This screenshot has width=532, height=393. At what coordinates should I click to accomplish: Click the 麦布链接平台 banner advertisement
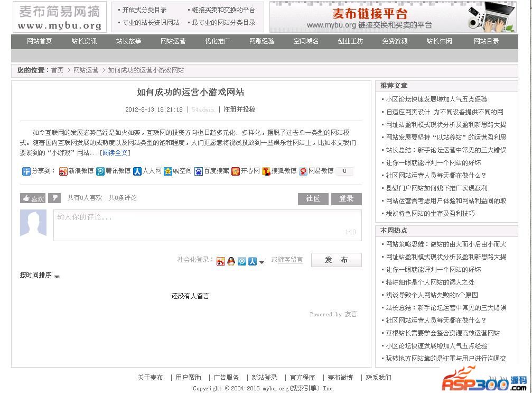coord(393,17)
